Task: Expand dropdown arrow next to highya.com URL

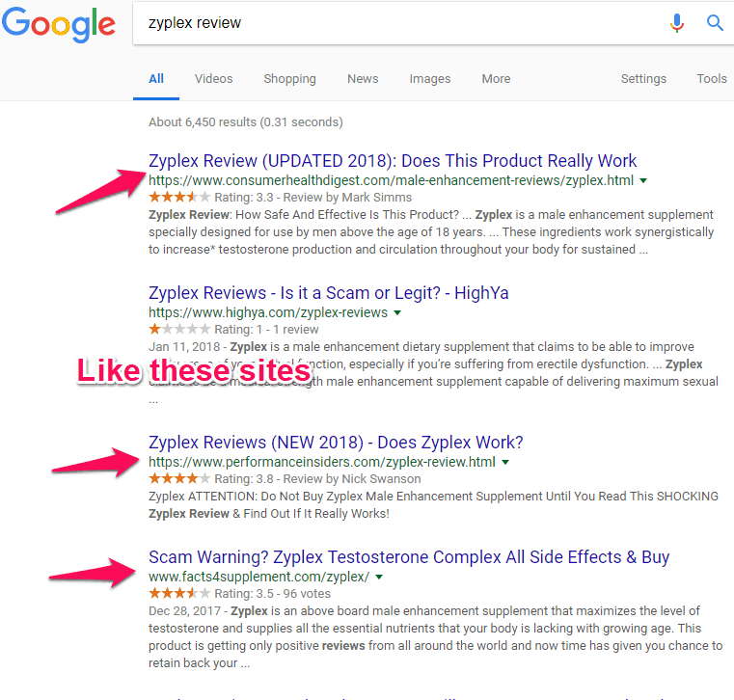Action: [397, 312]
